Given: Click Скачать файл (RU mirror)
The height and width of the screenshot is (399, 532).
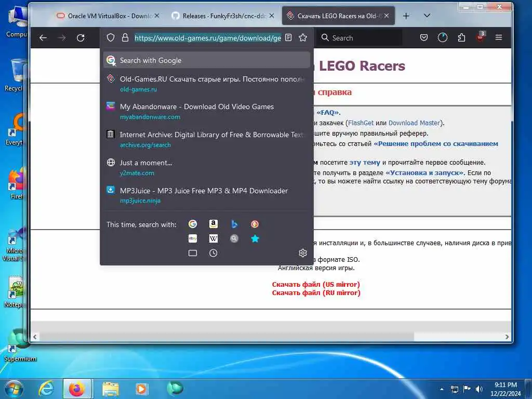Looking at the screenshot, I should [x=316, y=293].
